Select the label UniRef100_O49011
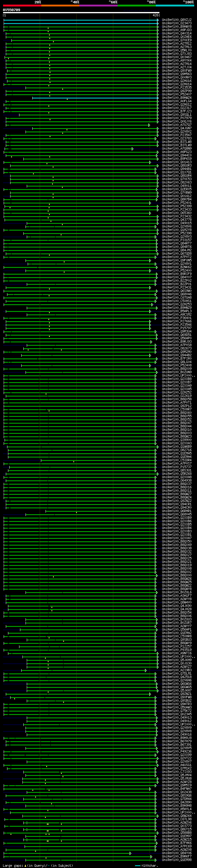Screen dimensions: 197x868 tap(177, 186)
